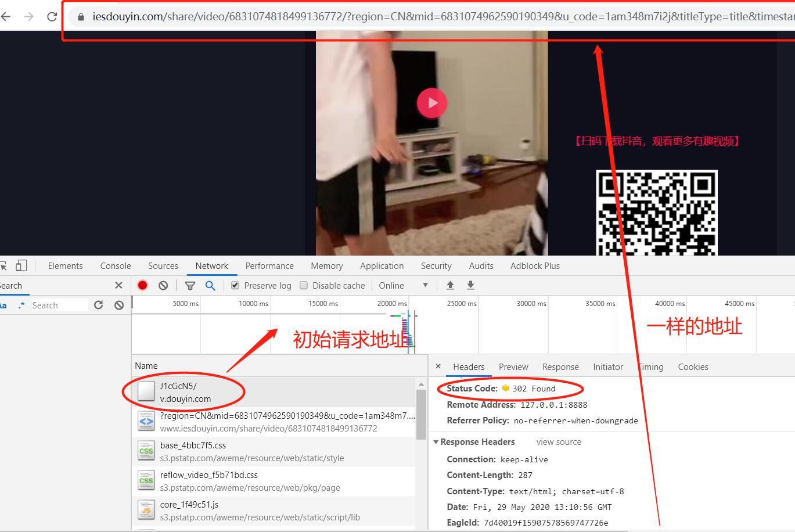Click the browser forward arrow
Image resolution: width=795 pixels, height=532 pixels.
(28, 16)
